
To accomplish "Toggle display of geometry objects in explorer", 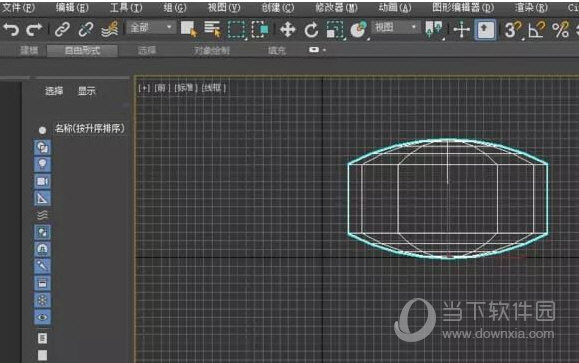I will click(42, 147).
